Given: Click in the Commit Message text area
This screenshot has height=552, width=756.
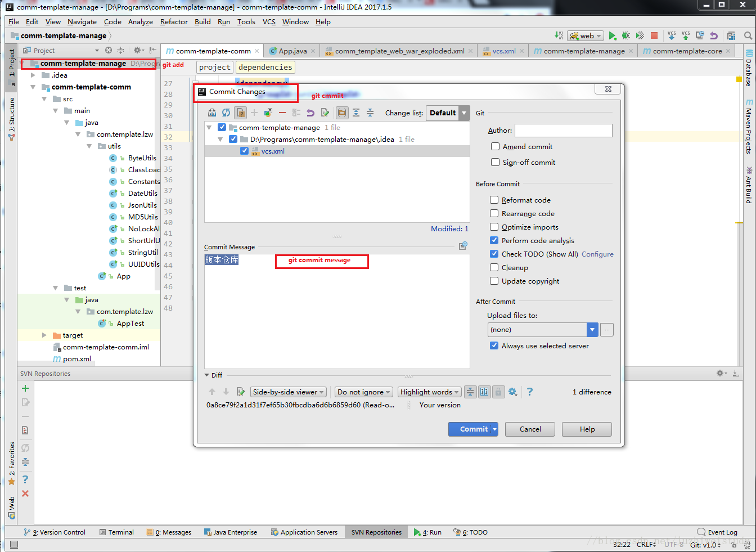Looking at the screenshot, I should 337,311.
